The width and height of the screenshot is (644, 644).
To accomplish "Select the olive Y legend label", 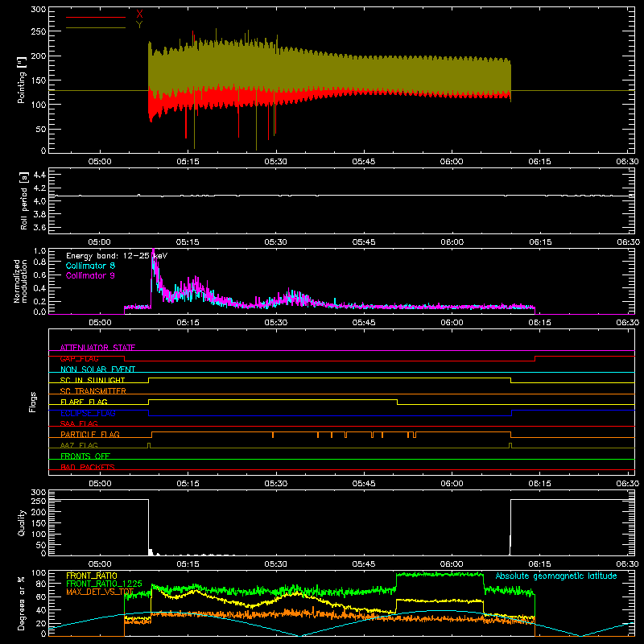I will 139,25.
